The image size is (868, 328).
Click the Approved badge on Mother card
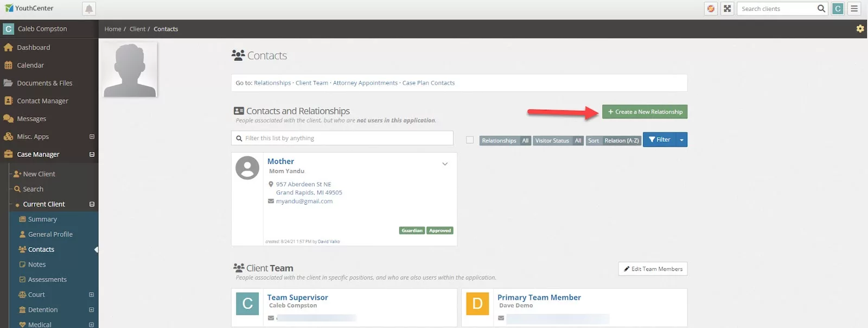[440, 231]
